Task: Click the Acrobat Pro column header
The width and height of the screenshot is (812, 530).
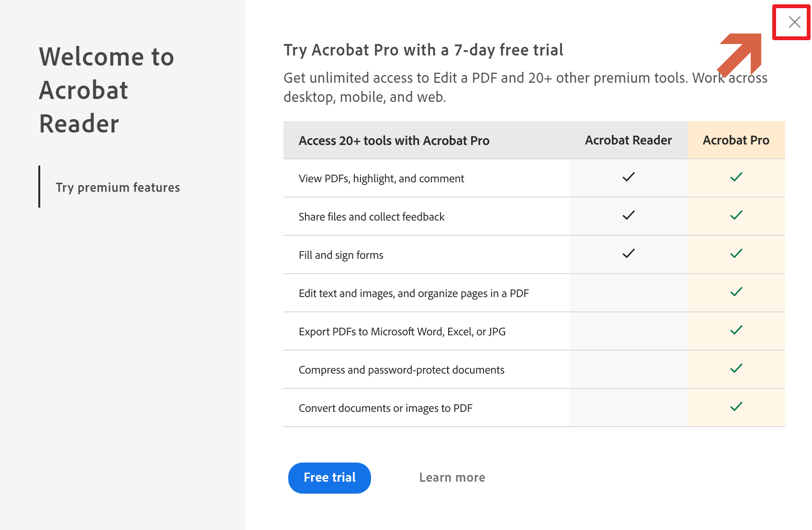Action: (x=736, y=140)
